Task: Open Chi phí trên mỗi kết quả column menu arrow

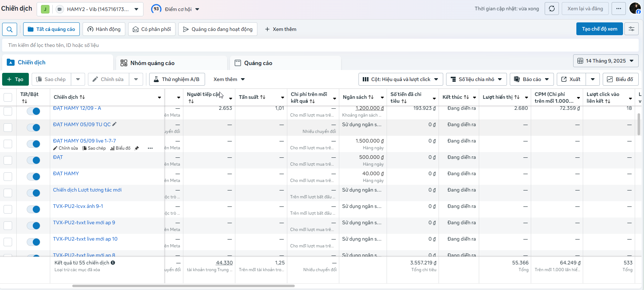Action: click(334, 98)
